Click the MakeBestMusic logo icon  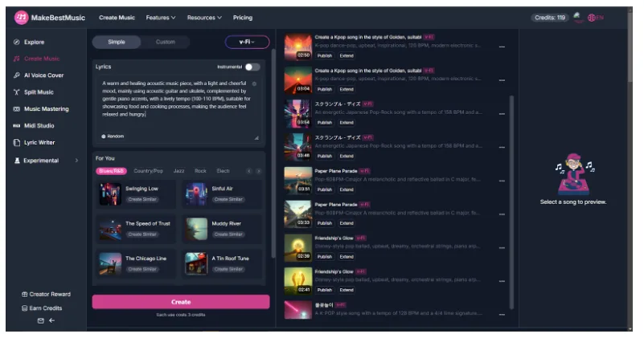click(21, 18)
